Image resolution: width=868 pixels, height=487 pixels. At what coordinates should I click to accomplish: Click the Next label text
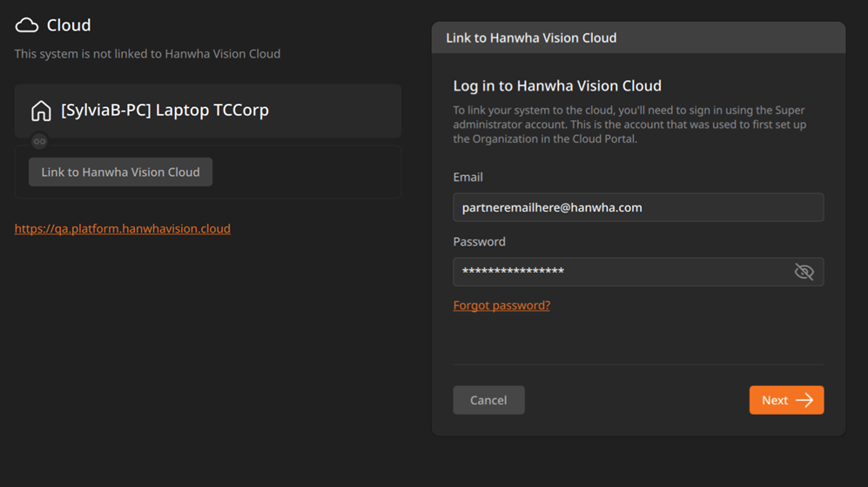pyautogui.click(x=775, y=400)
